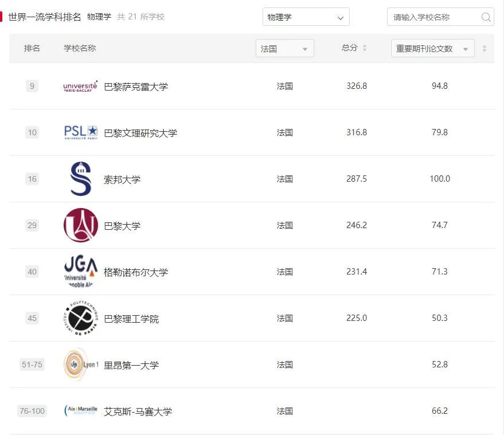Open the 法国 country filter dropdown
This screenshot has height=435, width=504.
pyautogui.click(x=284, y=48)
